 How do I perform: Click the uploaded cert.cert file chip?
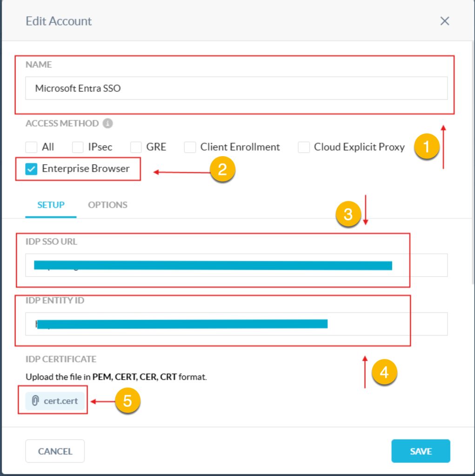click(x=55, y=401)
